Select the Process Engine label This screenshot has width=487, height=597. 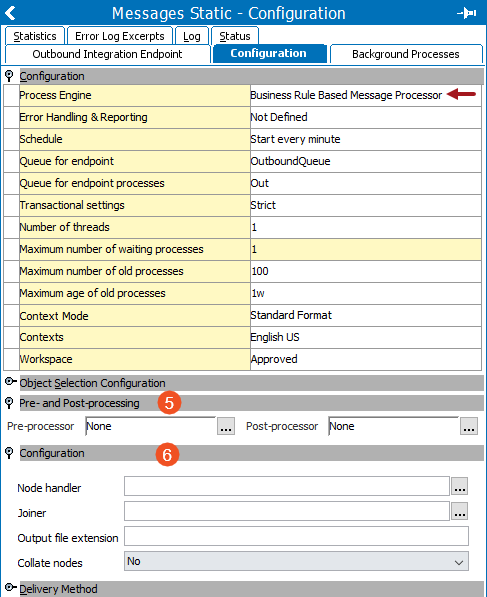pos(56,95)
